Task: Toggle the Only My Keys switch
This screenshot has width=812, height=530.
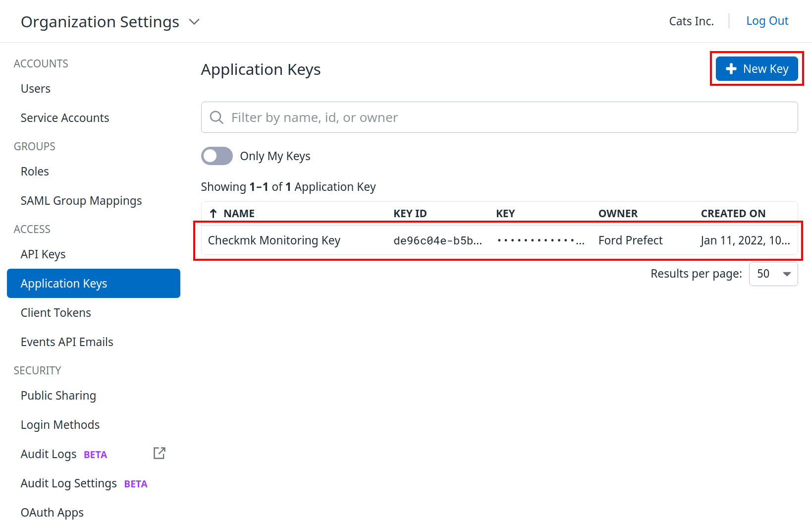Action: (217, 156)
